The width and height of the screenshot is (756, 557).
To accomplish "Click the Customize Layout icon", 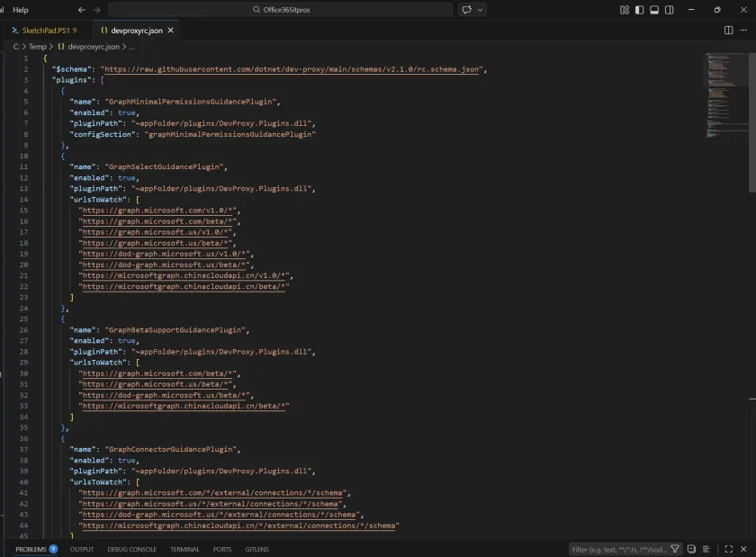I will click(x=625, y=10).
